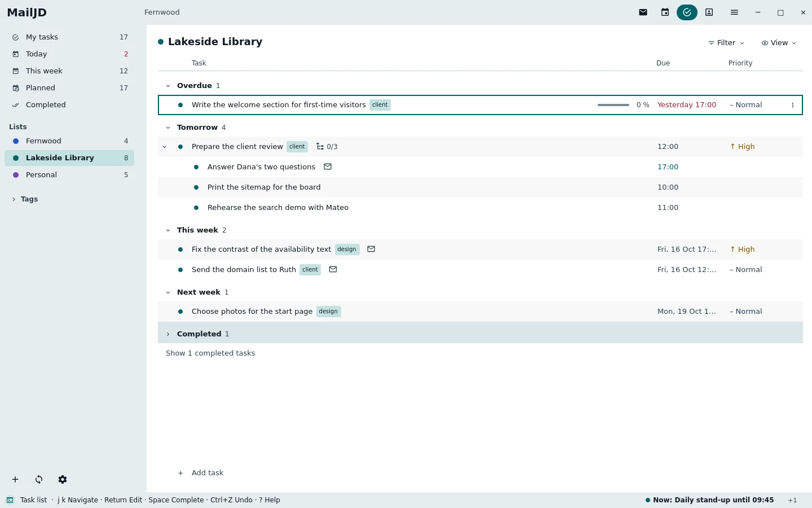Click the mail icon beside Send the domain list

[x=333, y=269]
